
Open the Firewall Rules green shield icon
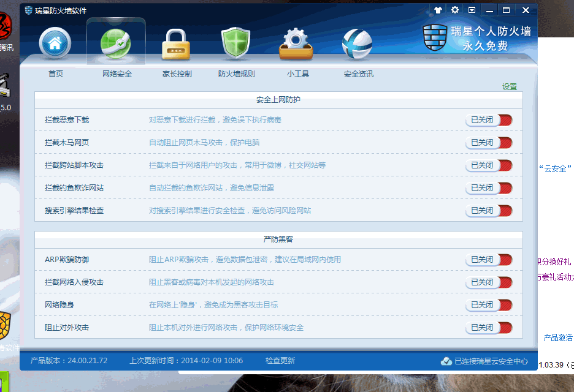(x=235, y=43)
